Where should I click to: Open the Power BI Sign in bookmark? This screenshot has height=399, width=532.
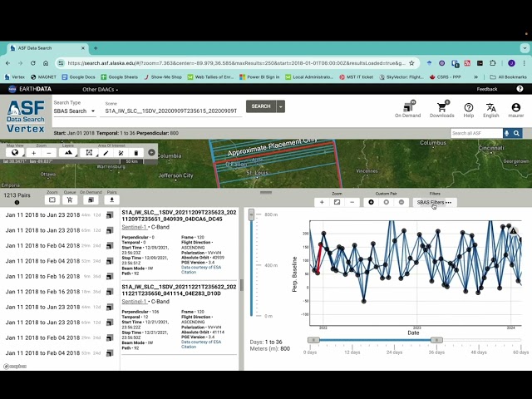(259, 77)
